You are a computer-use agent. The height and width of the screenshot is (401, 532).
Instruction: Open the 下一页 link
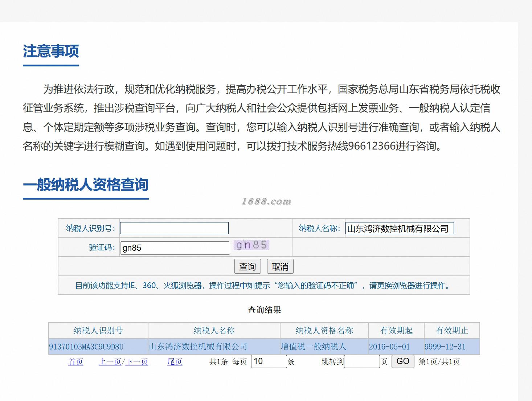(x=136, y=361)
